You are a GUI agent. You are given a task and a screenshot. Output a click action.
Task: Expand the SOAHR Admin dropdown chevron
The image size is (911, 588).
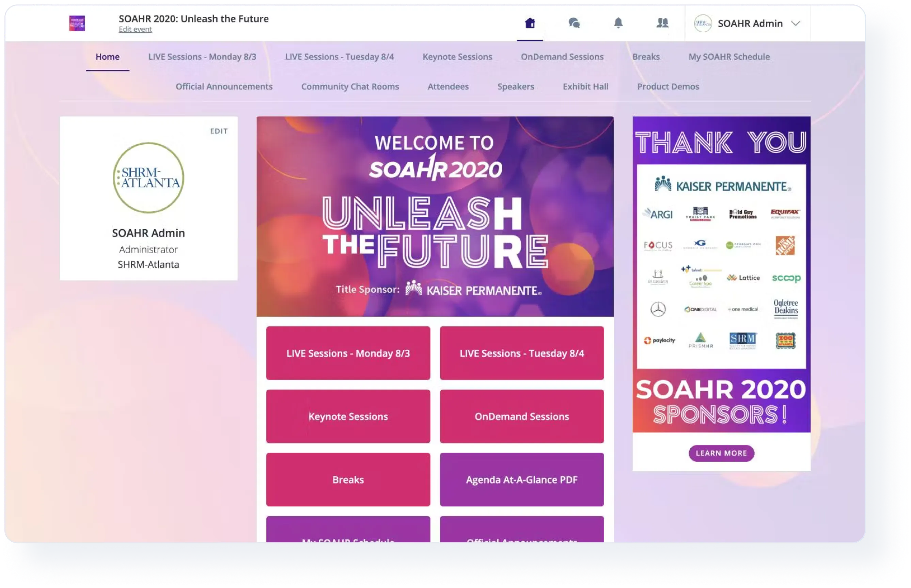tap(796, 23)
